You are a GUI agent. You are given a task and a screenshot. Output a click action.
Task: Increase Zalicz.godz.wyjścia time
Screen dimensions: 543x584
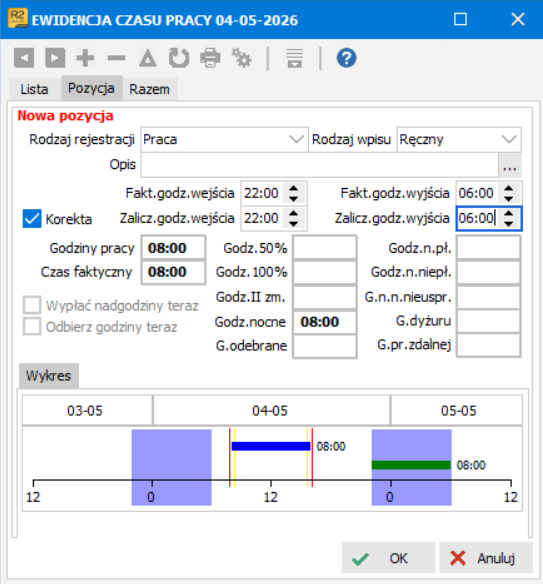coord(508,213)
